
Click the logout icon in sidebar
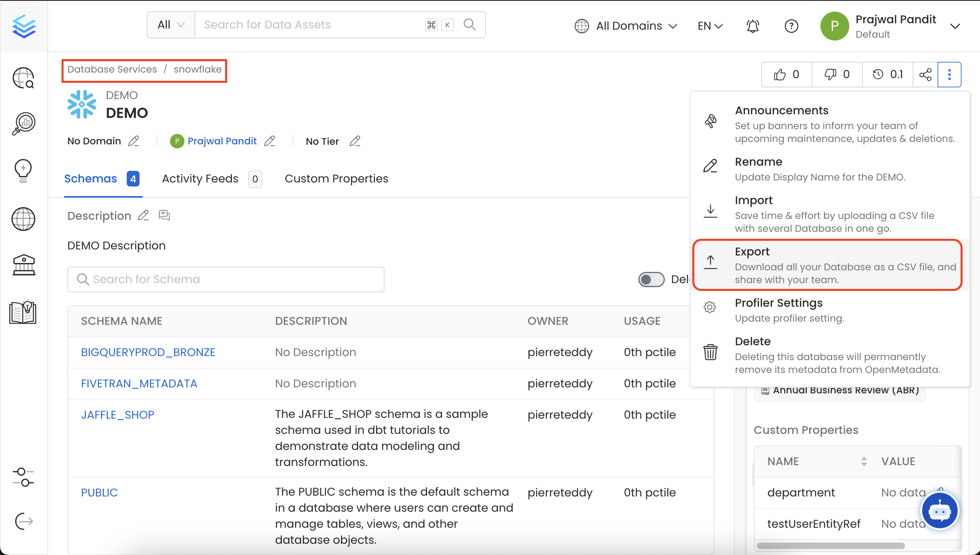[24, 521]
